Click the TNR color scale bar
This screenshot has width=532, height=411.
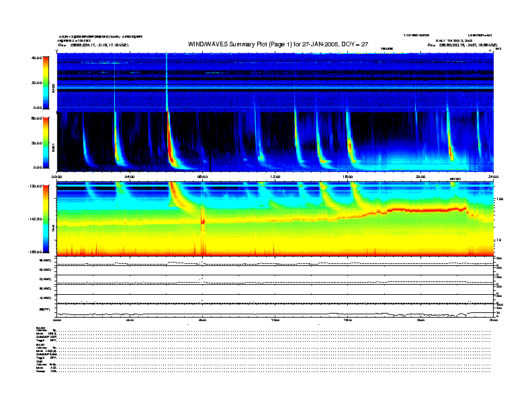pos(46,219)
